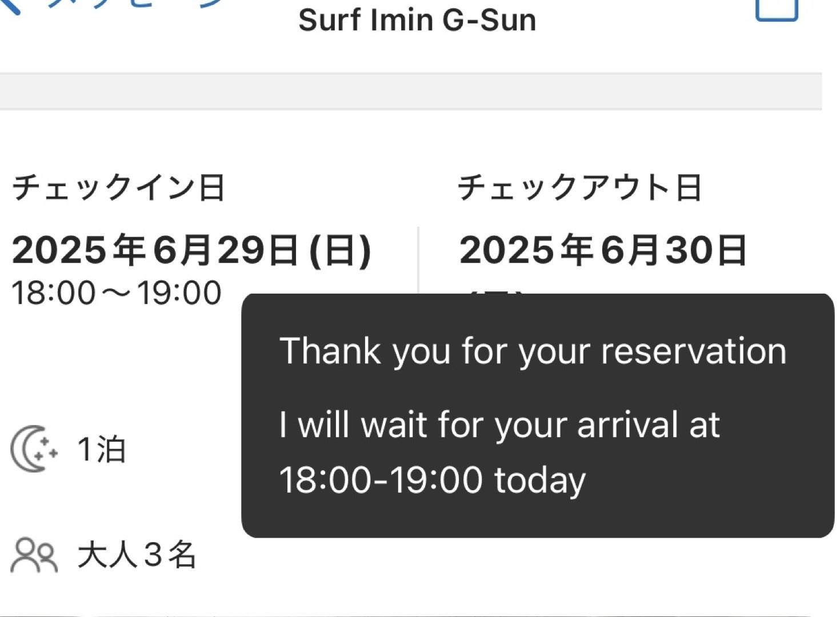The width and height of the screenshot is (840, 617).
Task: Tap the "I will wait for your arrival at" line
Action: pyautogui.click(x=499, y=424)
